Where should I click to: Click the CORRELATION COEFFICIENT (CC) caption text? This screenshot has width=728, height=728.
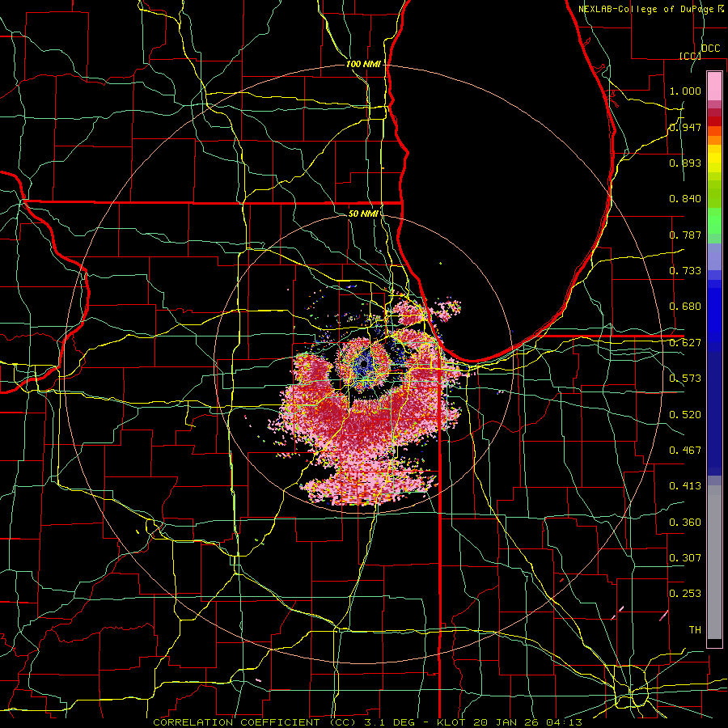pyautogui.click(x=255, y=722)
